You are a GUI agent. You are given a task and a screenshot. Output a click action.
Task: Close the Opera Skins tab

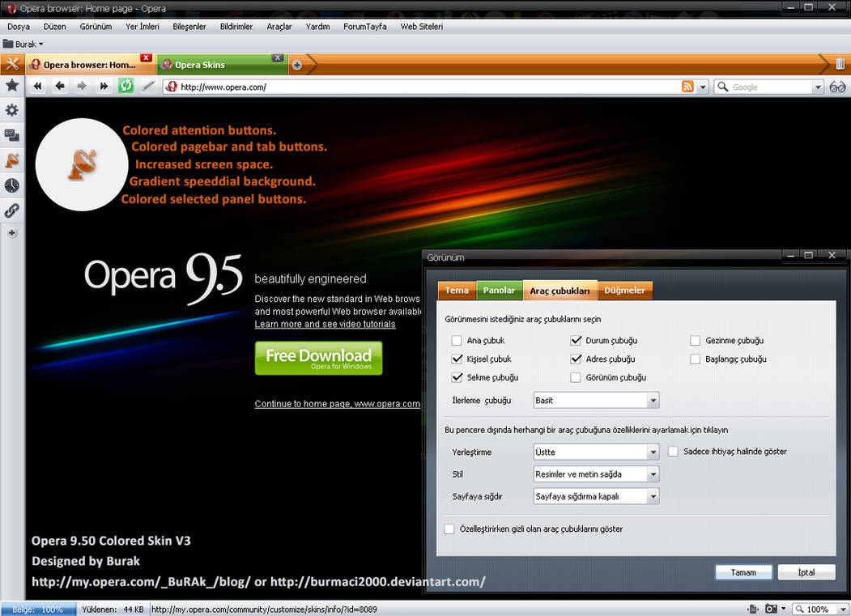[278, 57]
